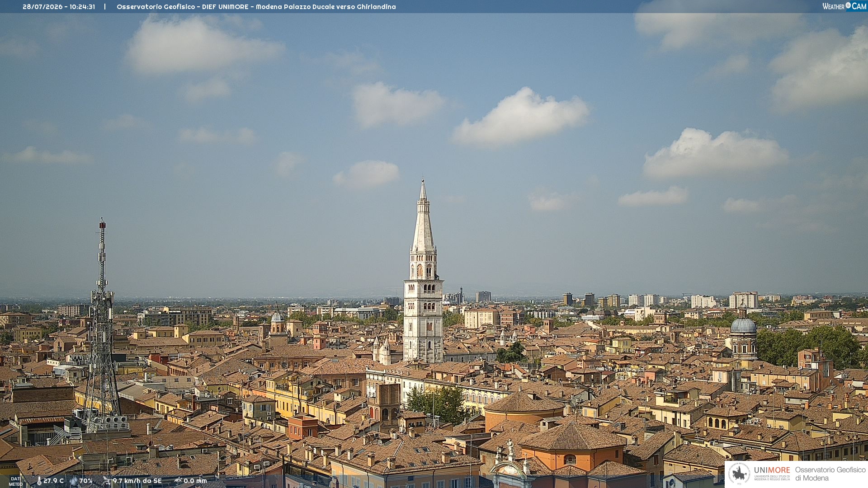Click the thermometer temperature icon

(x=39, y=481)
